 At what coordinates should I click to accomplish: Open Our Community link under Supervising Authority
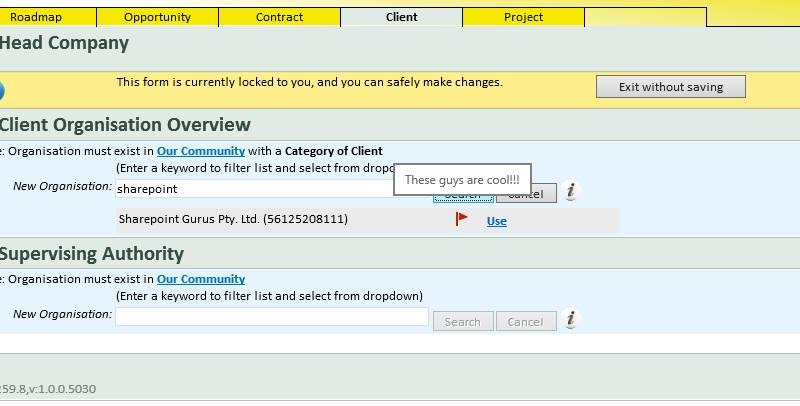200,279
